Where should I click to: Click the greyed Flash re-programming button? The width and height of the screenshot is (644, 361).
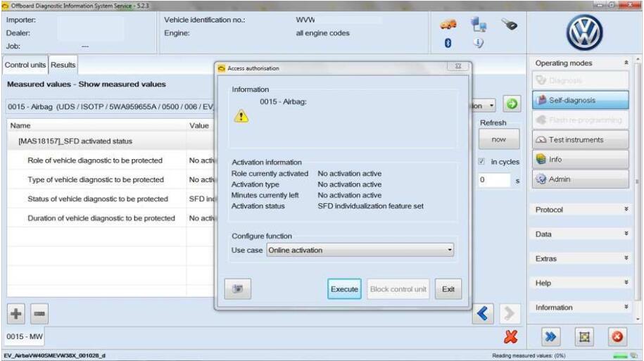pyautogui.click(x=581, y=120)
